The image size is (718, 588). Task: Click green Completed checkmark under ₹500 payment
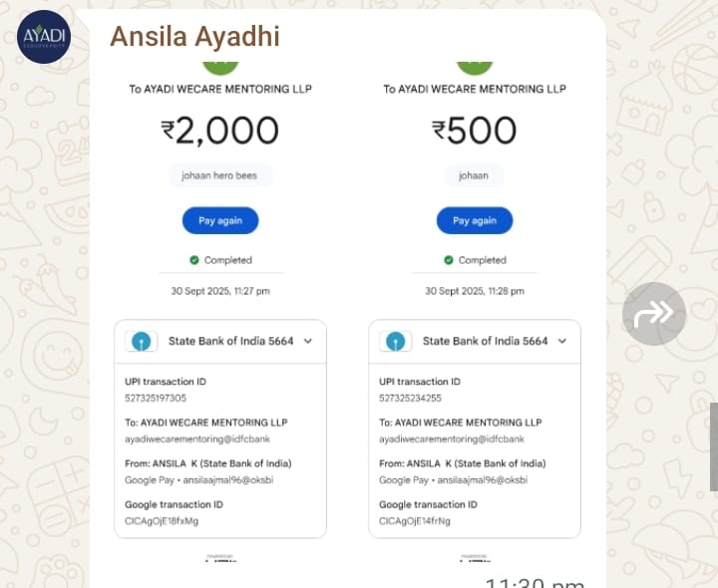pos(449,260)
